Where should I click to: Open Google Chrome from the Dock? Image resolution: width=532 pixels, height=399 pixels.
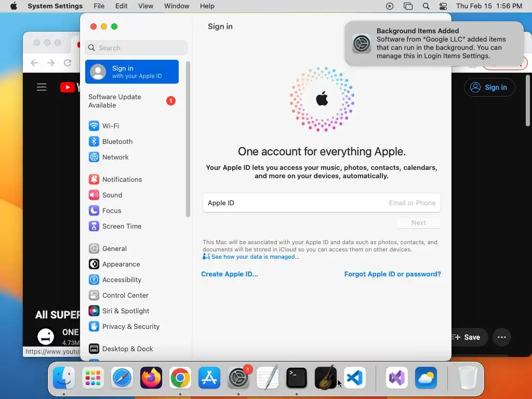(180, 378)
